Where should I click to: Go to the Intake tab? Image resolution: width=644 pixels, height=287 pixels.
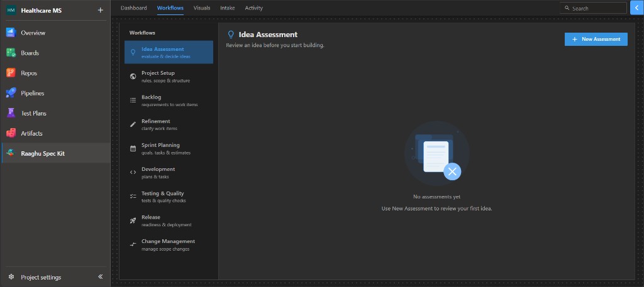228,8
